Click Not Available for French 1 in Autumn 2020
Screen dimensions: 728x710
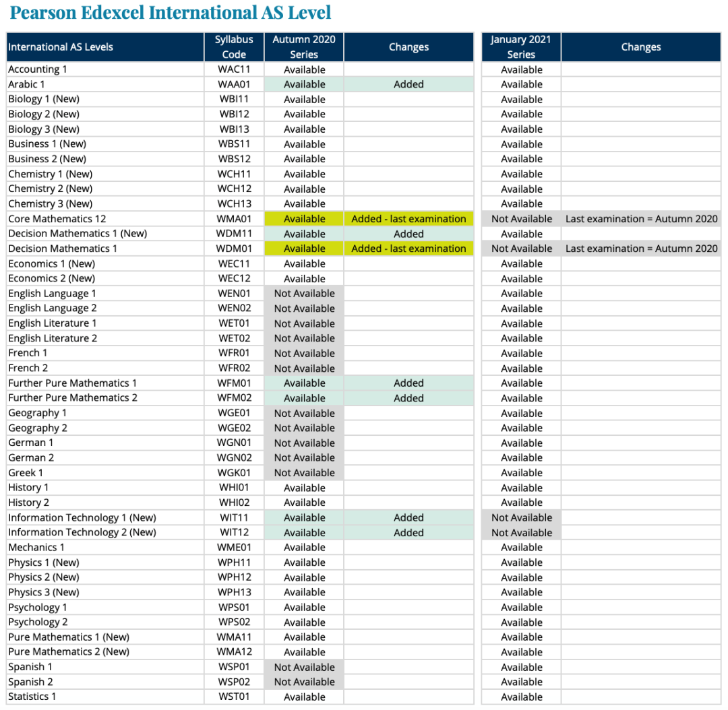click(304, 353)
